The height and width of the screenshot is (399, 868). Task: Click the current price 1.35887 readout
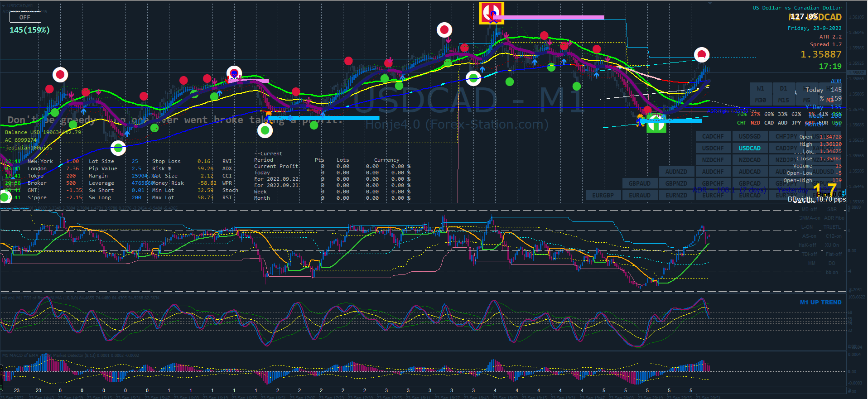tap(821, 54)
